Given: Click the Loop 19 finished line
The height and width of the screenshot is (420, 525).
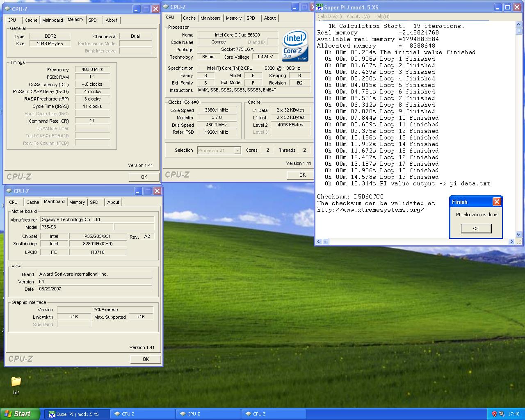Looking at the screenshot, I should (381, 177).
